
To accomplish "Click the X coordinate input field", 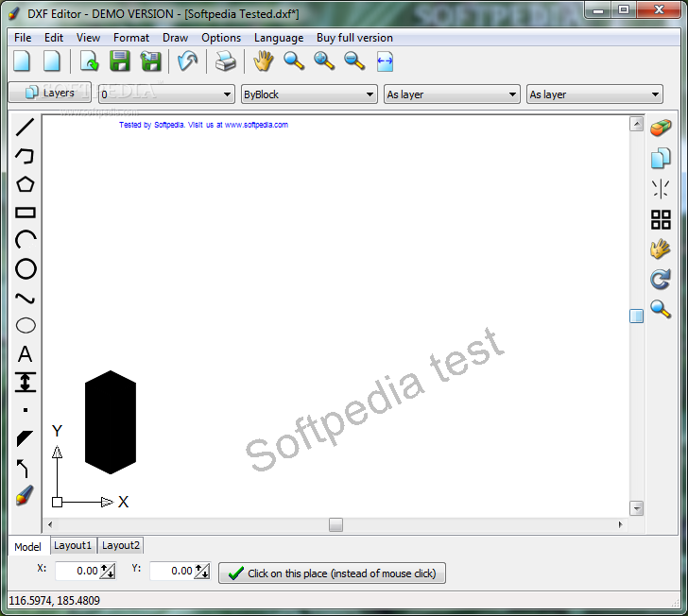I will [77, 571].
